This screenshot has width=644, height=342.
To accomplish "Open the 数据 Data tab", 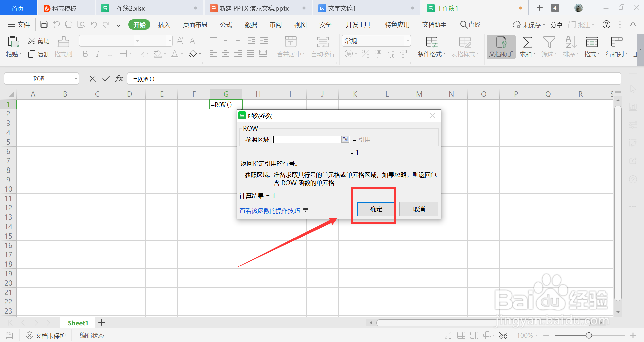I will tap(251, 25).
